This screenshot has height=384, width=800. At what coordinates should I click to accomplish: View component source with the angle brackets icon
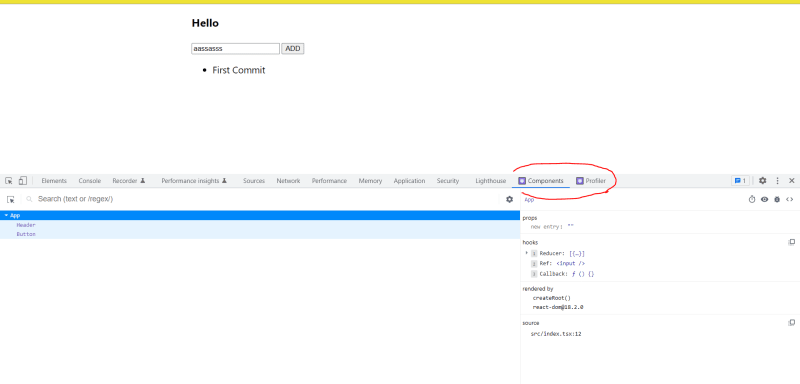789,199
